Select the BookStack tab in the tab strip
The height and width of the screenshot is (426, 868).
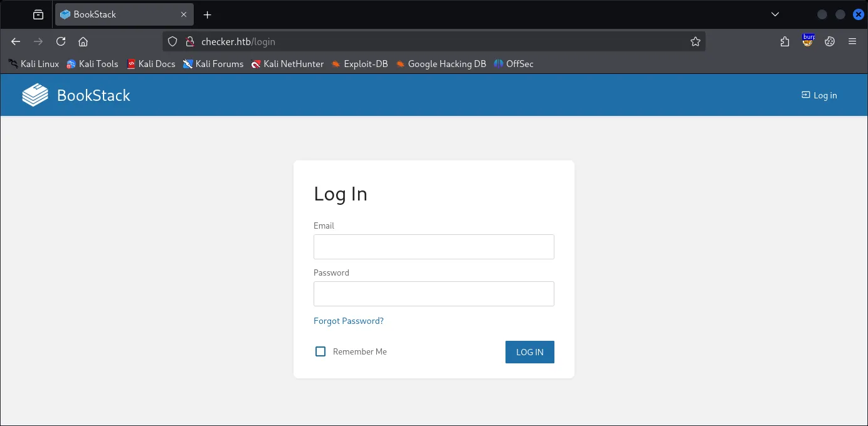pyautogui.click(x=124, y=14)
